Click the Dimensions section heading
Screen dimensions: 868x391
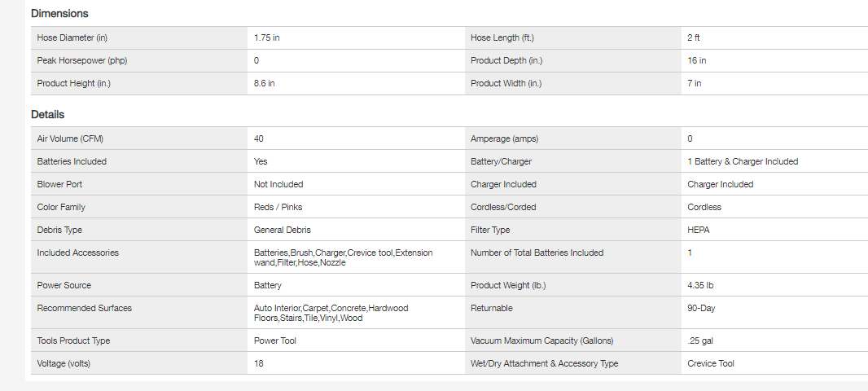pos(59,14)
